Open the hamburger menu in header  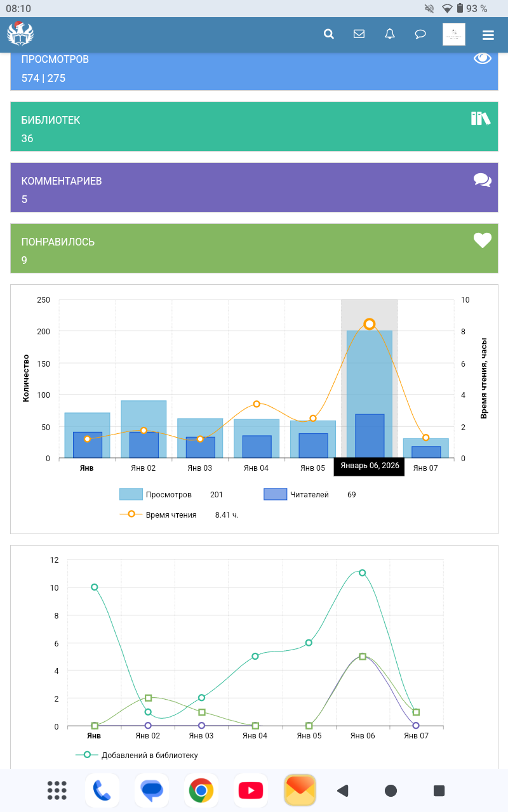(x=488, y=35)
